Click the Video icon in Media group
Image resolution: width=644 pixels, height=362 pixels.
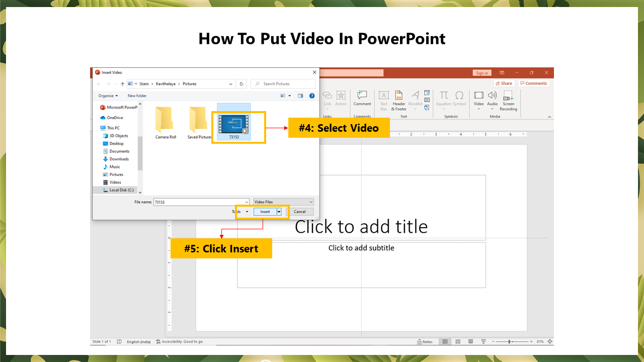(x=478, y=96)
